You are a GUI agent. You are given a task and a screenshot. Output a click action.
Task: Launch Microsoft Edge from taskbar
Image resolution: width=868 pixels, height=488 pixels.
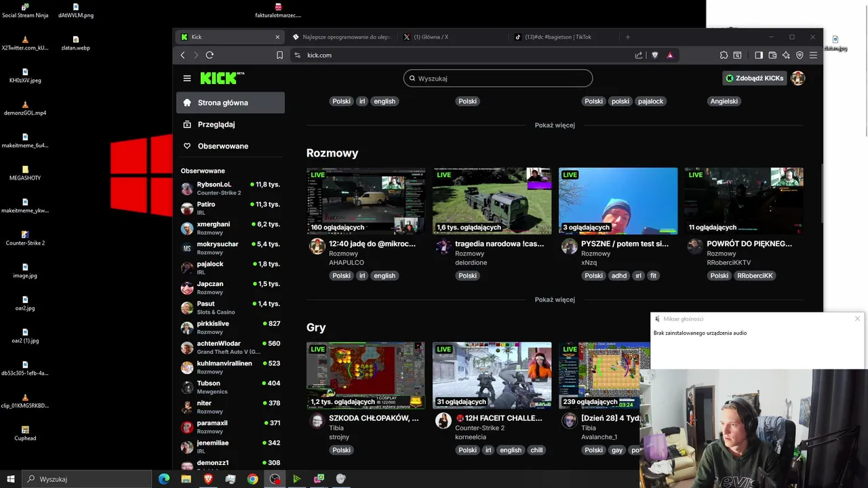[163, 479]
